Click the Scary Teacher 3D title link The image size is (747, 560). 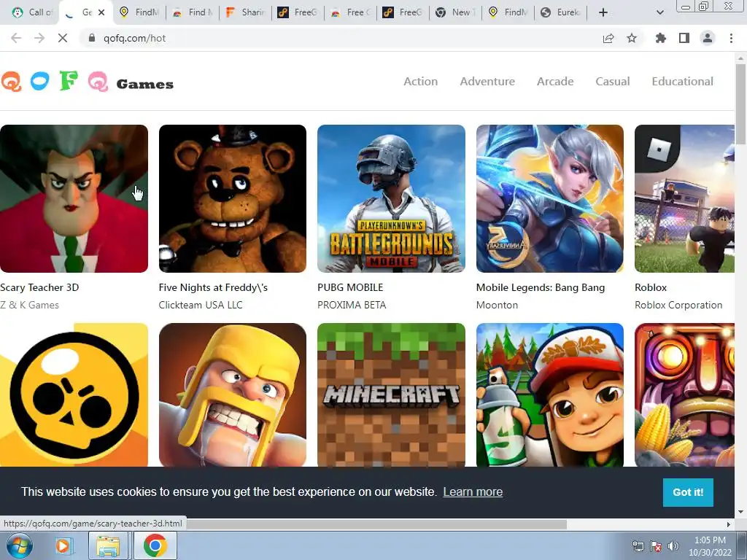click(39, 287)
